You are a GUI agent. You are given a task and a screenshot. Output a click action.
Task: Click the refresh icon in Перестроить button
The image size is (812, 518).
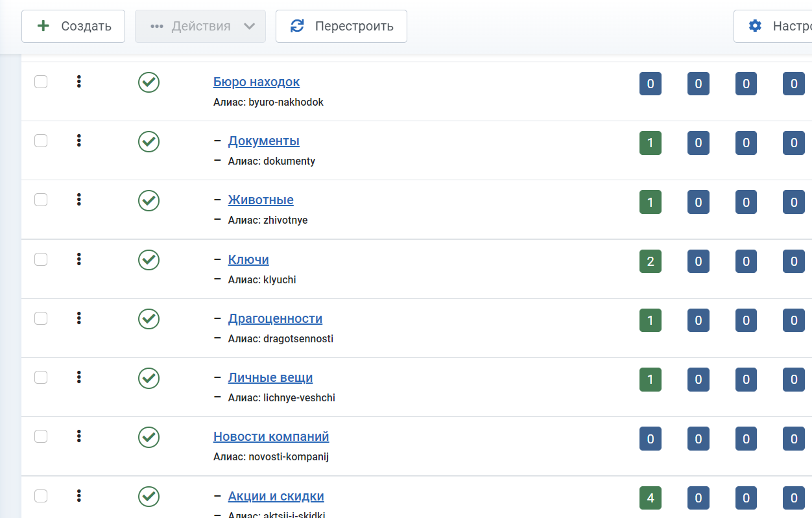click(297, 26)
